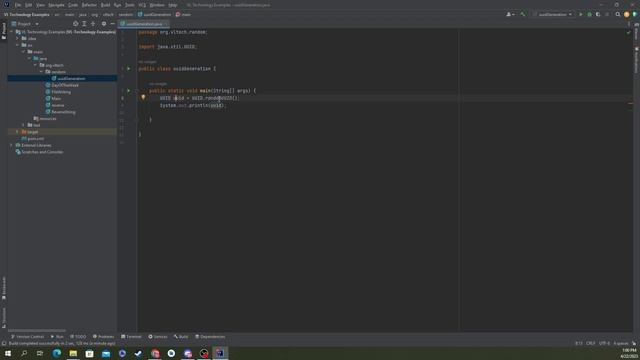Image resolution: width=640 pixels, height=360 pixels.
Task: Expand External Libraries node
Action: tap(11, 145)
